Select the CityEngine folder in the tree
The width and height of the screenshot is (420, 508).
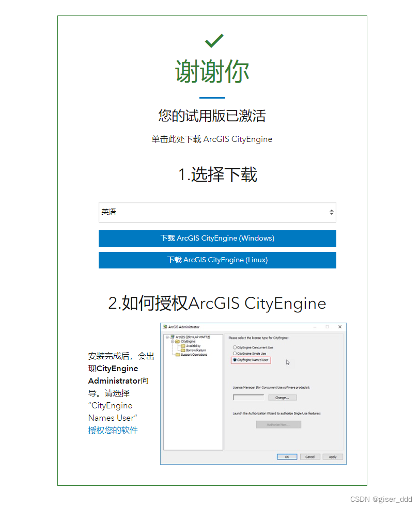[x=185, y=341]
